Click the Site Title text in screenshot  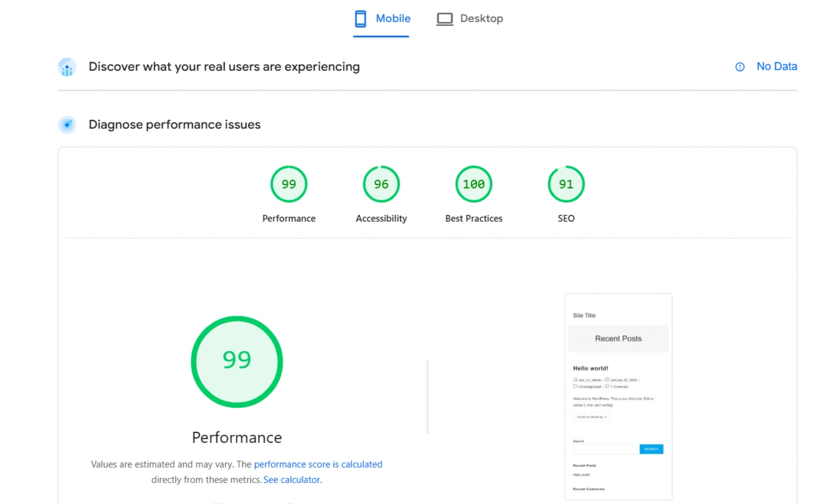(x=584, y=315)
